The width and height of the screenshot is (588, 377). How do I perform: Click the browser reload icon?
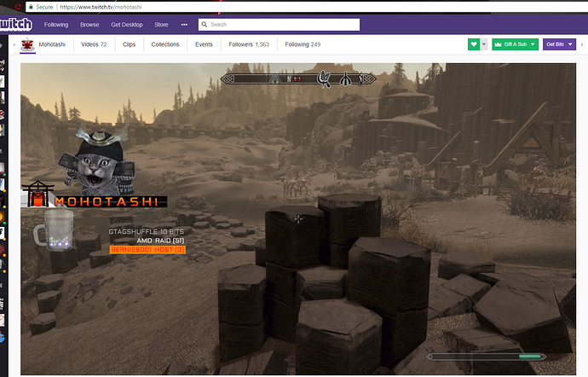(18, 7)
